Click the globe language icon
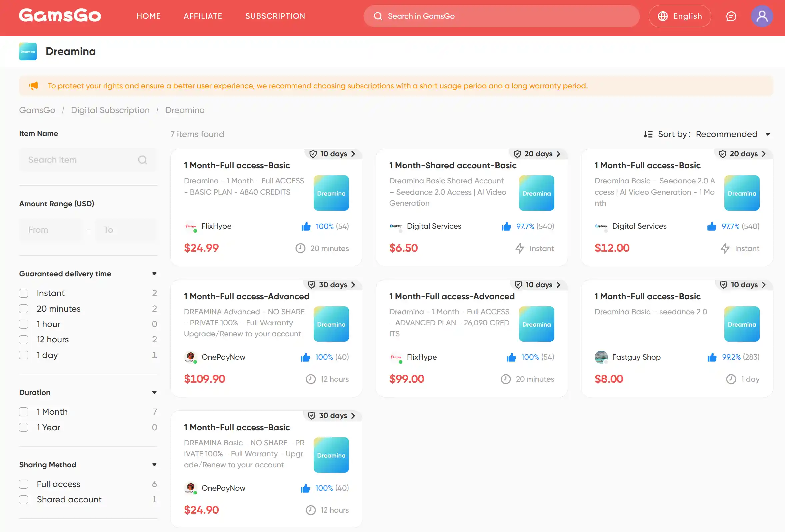785x532 pixels. coord(663,16)
